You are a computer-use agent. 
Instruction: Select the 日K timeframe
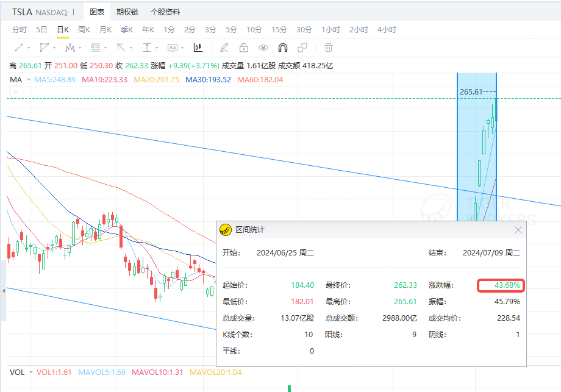(63, 30)
